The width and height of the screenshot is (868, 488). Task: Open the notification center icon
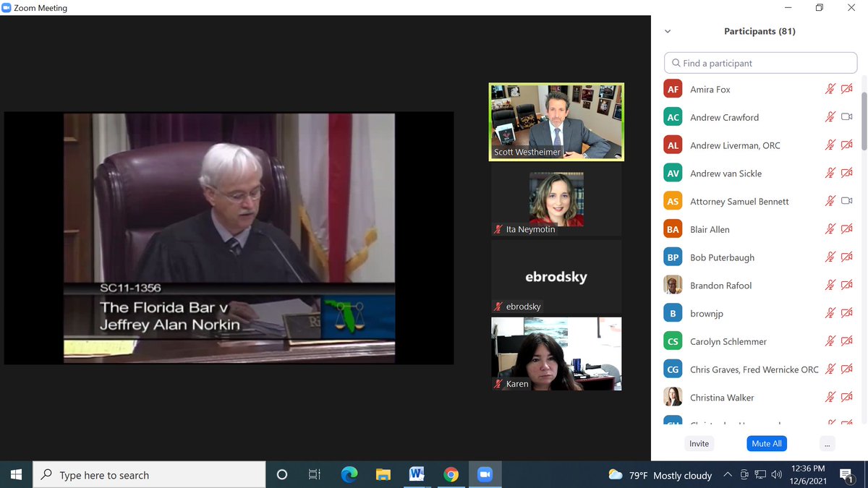point(846,475)
